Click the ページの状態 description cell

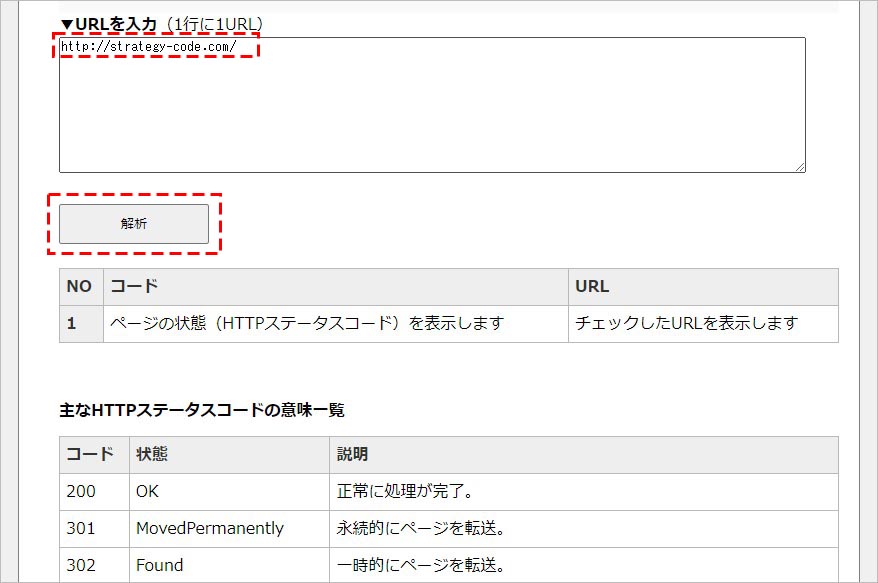pyautogui.click(x=307, y=324)
